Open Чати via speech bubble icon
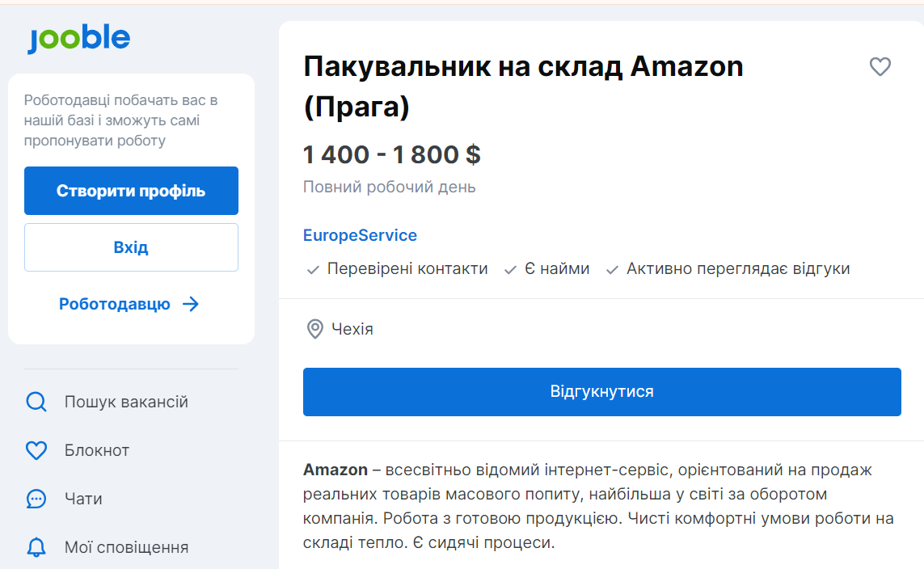924x569 pixels. point(36,499)
